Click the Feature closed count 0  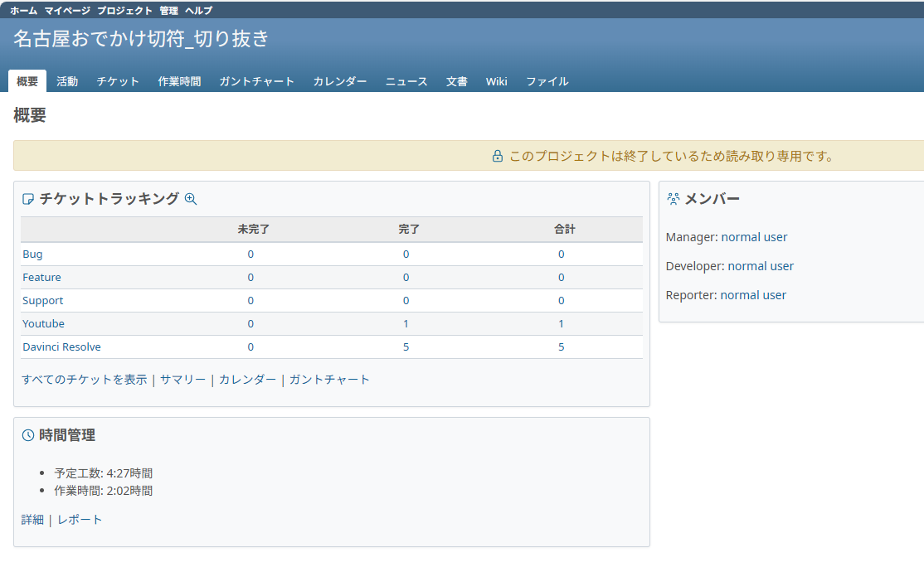[x=406, y=278]
